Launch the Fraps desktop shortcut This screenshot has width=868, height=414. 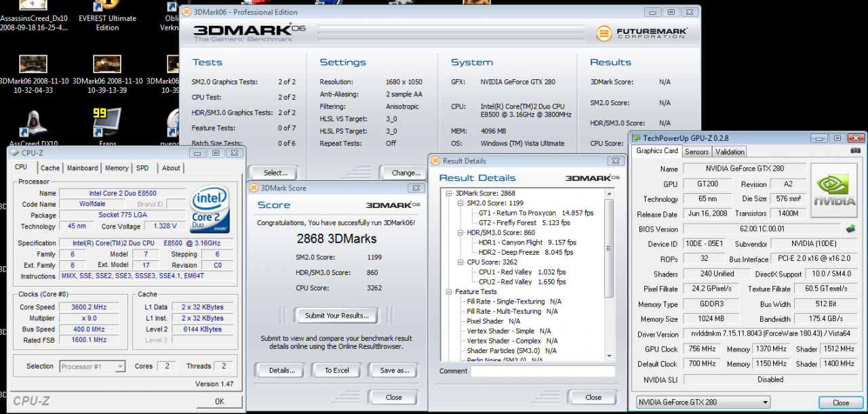tap(107, 126)
